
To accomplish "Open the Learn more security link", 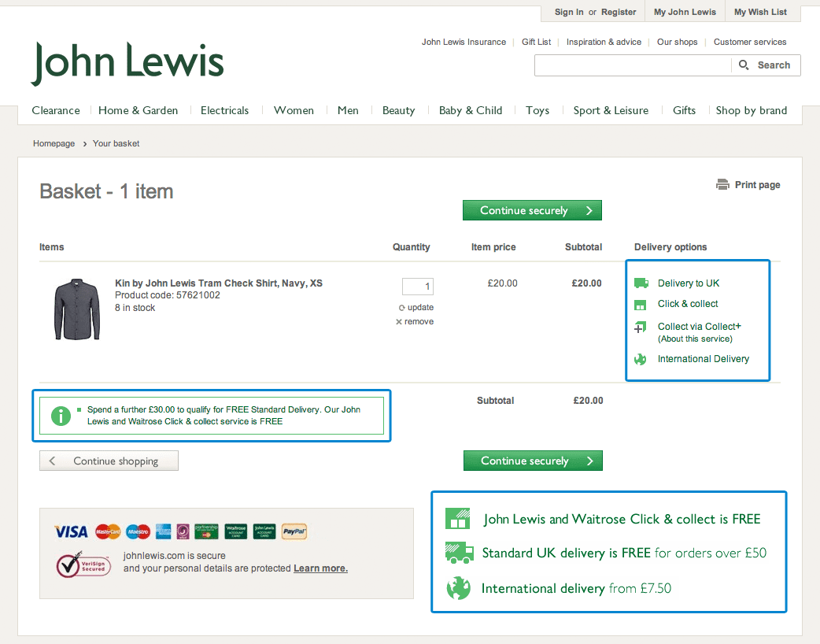I will [x=320, y=568].
